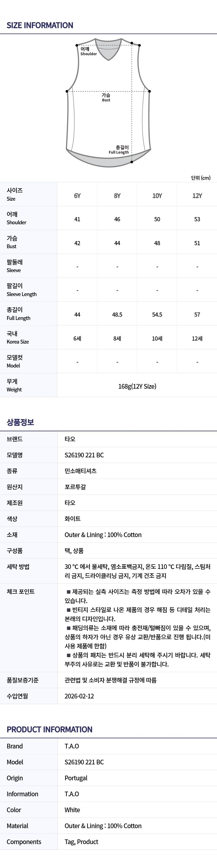
Task: Click the 포르투갈 origin value
Action: click(75, 487)
